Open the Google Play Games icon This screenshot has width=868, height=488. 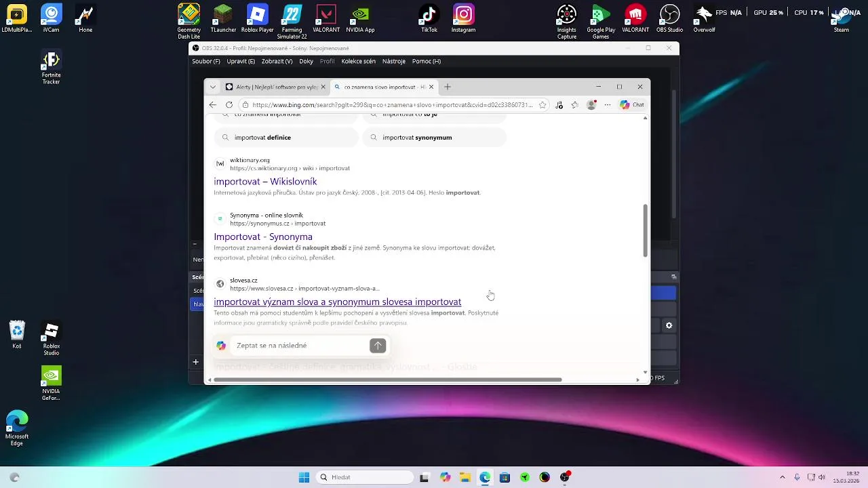601,21
